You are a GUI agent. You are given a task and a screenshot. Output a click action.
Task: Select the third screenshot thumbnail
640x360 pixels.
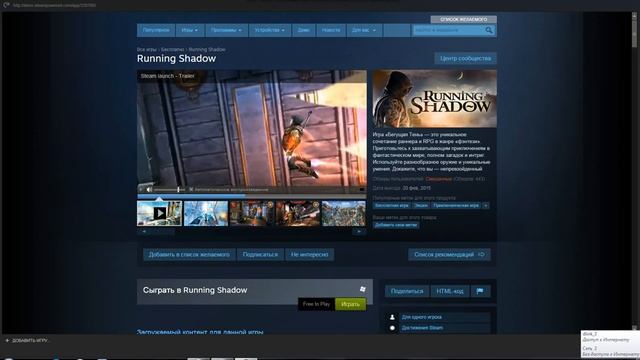(252, 213)
